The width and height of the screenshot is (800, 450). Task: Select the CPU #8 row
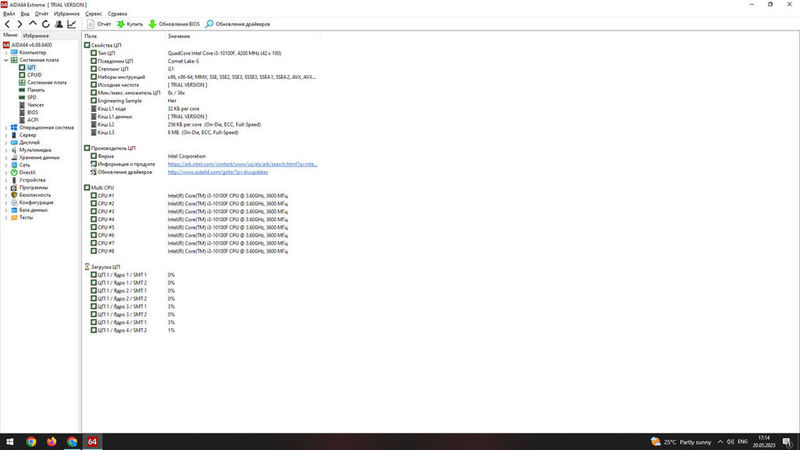point(202,251)
